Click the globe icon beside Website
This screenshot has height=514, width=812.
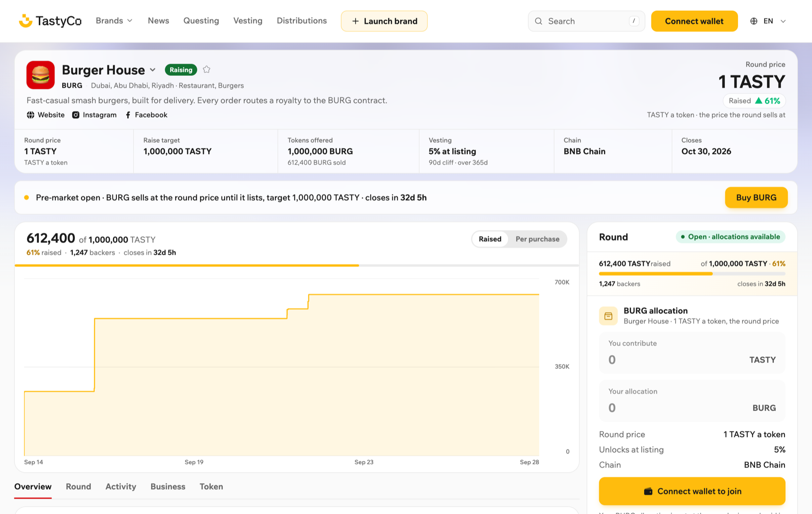pyautogui.click(x=30, y=115)
